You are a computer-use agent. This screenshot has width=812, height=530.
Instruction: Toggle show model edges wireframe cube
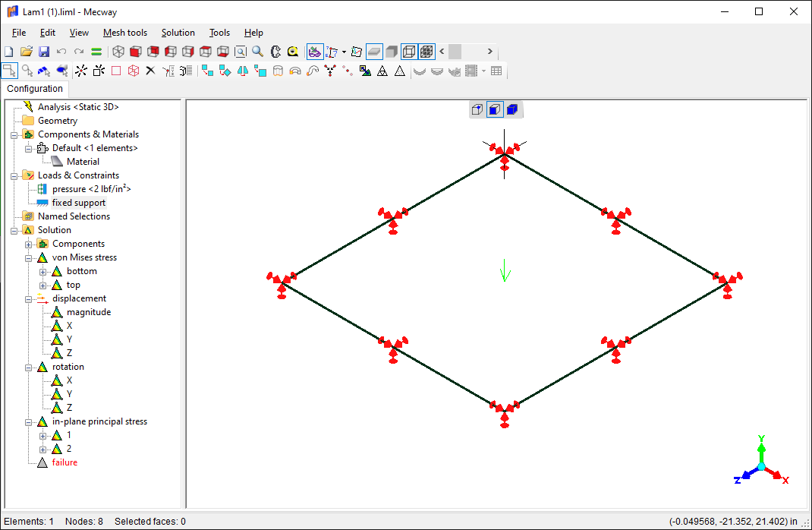[409, 52]
